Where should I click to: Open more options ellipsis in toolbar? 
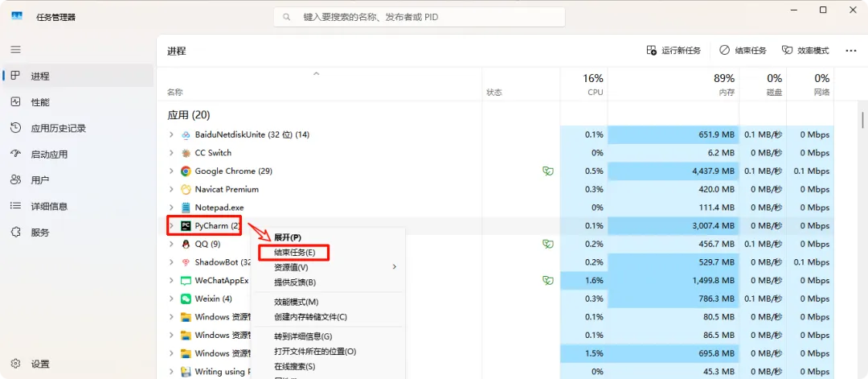851,51
